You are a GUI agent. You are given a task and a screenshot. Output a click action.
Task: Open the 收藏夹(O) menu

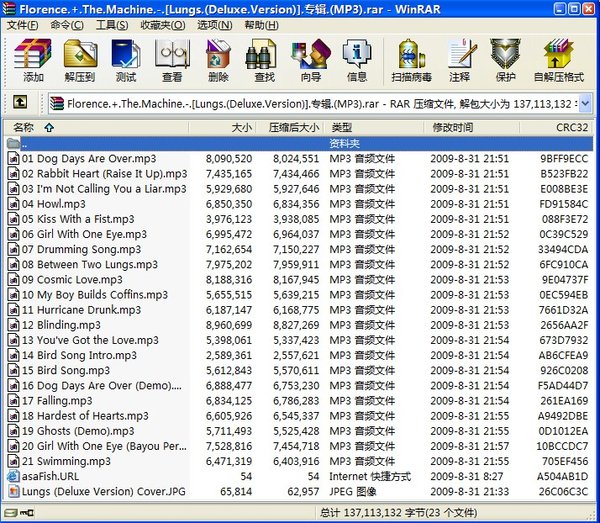[x=163, y=25]
